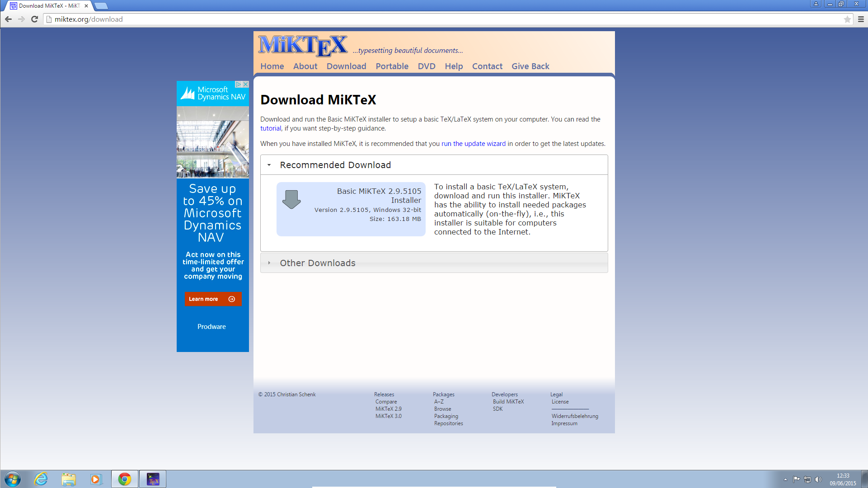Click the back navigation arrow icon

pos(9,19)
